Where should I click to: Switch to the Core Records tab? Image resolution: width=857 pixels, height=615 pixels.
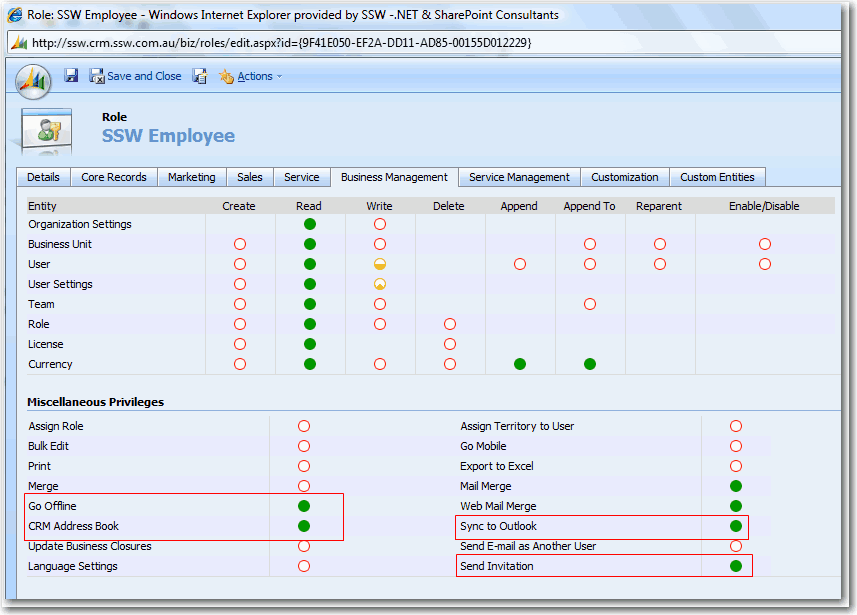point(114,177)
